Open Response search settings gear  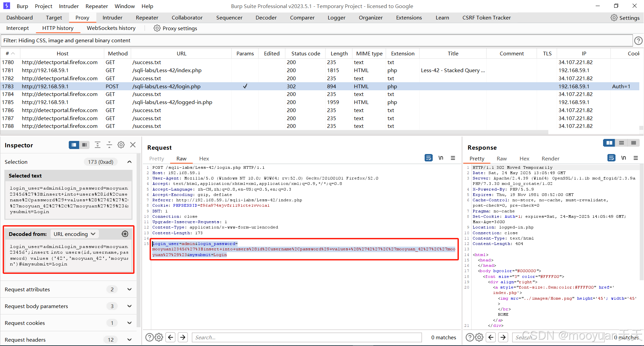pyautogui.click(x=479, y=337)
